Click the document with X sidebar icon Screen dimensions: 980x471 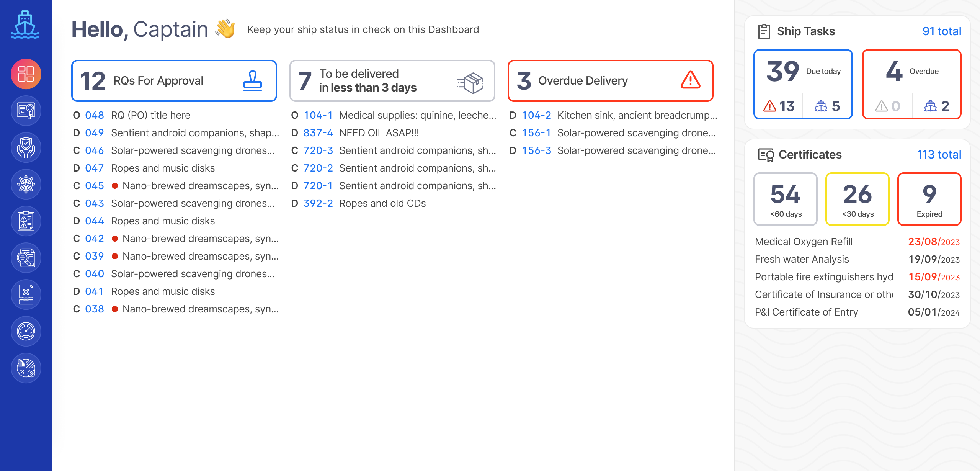pos(26,294)
